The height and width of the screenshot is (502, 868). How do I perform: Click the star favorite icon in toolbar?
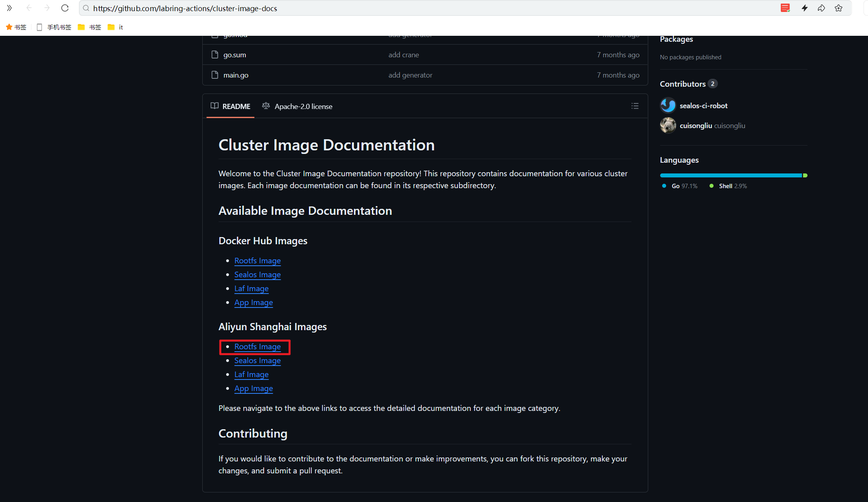839,8
